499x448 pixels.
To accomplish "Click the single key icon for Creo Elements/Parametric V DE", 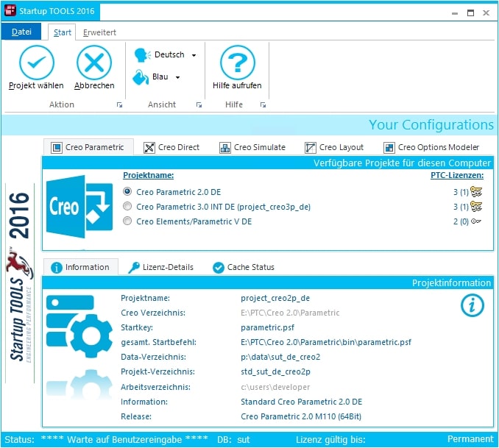I will pyautogui.click(x=476, y=221).
